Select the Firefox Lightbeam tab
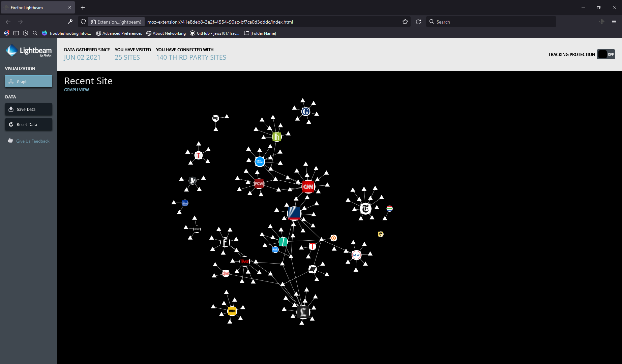Screen dimensions: 622x364 [38, 7]
